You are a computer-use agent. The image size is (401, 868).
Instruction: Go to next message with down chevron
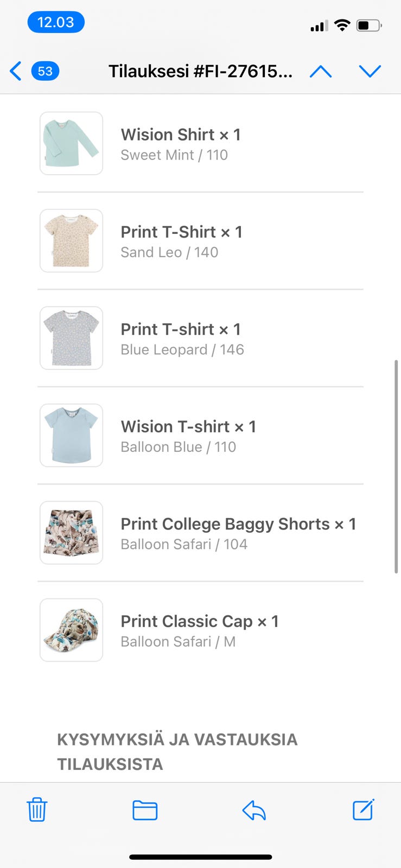click(x=370, y=72)
